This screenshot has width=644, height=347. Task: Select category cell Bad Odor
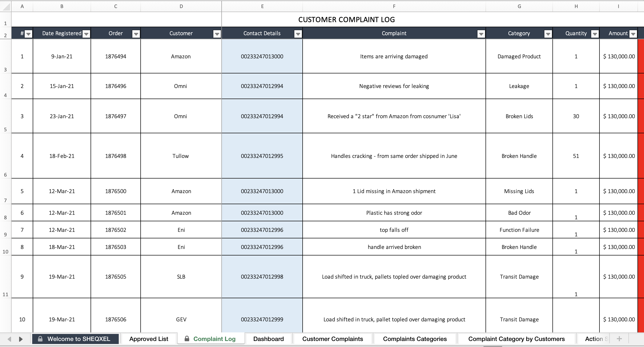(x=519, y=213)
